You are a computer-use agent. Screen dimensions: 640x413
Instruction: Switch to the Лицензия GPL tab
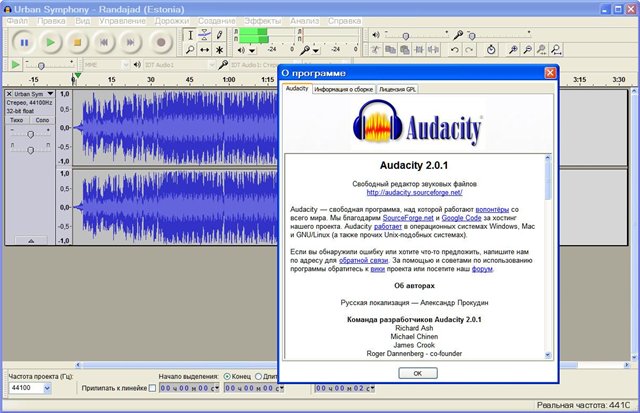coord(398,89)
